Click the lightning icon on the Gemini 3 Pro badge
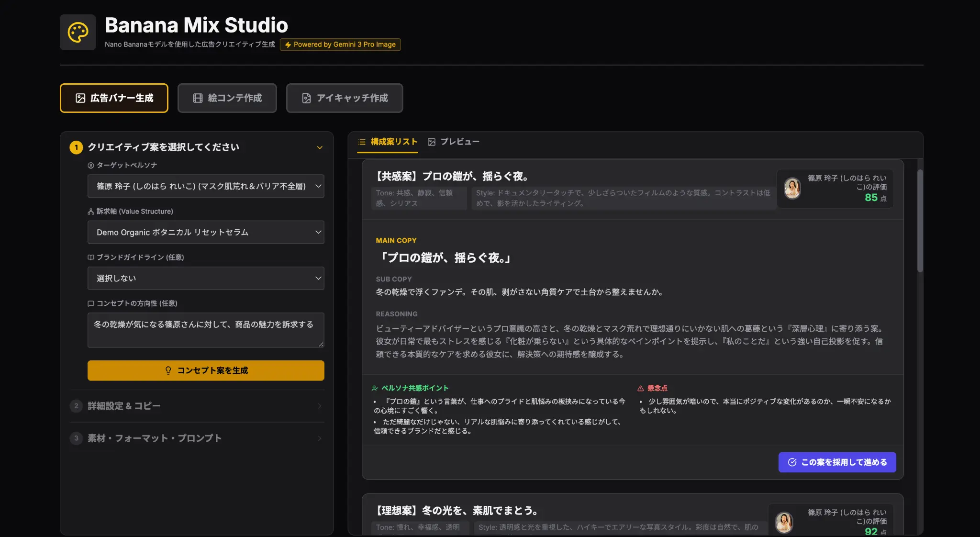 point(288,45)
